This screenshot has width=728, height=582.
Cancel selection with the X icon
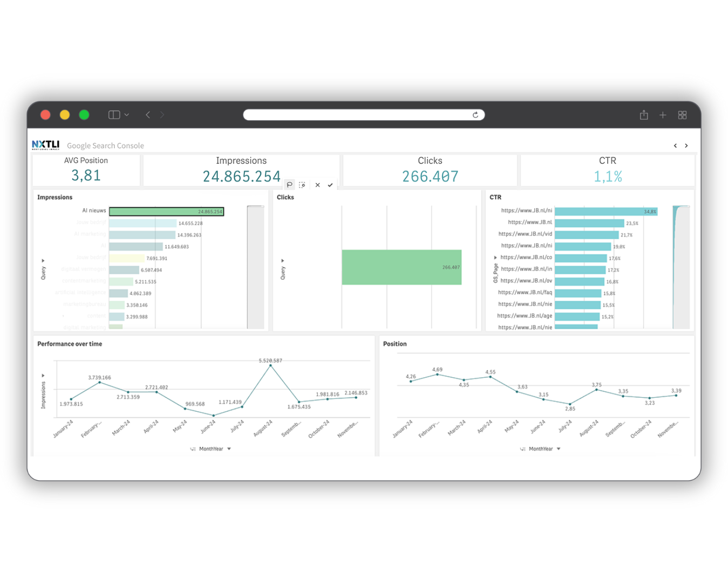318,185
